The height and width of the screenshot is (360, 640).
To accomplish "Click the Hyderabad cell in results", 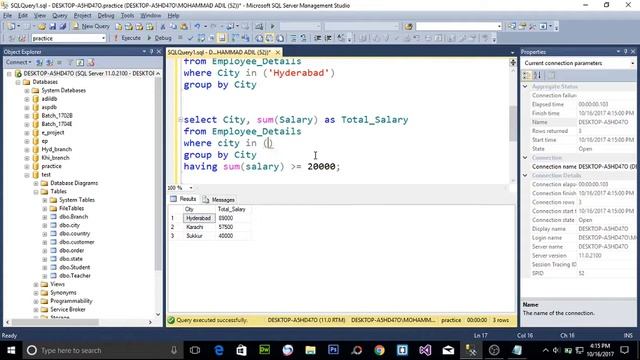I will [x=199, y=218].
